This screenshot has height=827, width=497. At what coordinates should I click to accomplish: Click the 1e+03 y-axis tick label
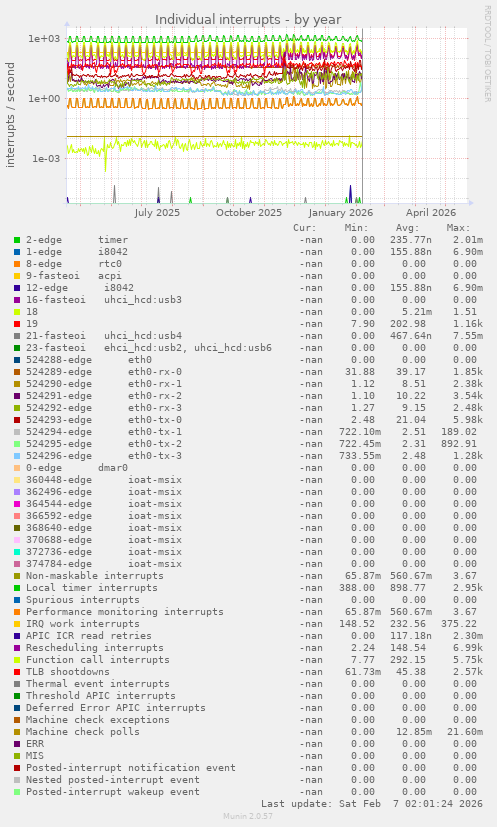tap(44, 39)
